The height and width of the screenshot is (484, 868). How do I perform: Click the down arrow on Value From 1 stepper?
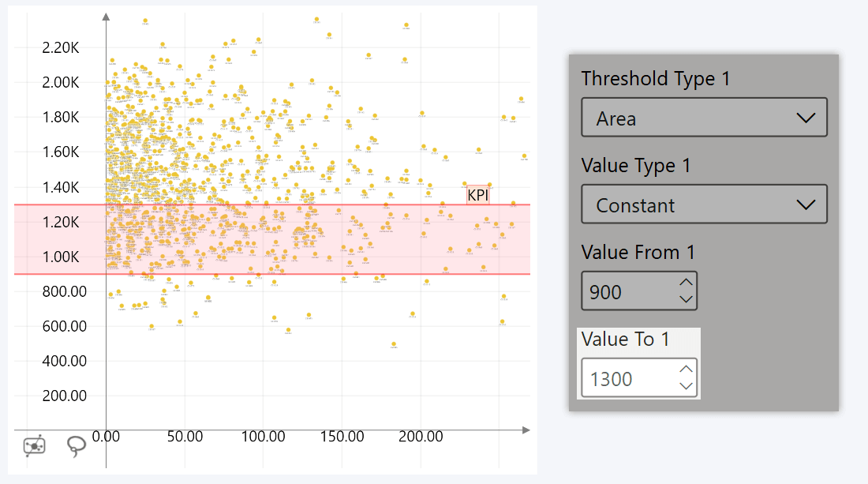[x=686, y=298]
